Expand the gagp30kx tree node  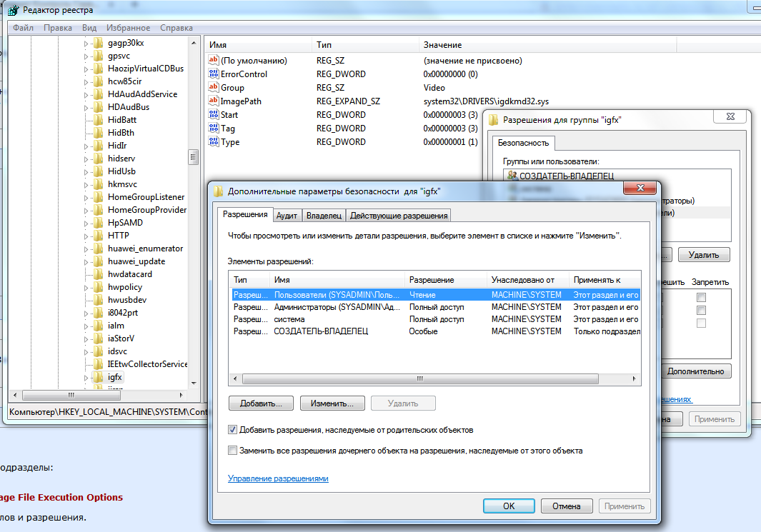point(86,44)
